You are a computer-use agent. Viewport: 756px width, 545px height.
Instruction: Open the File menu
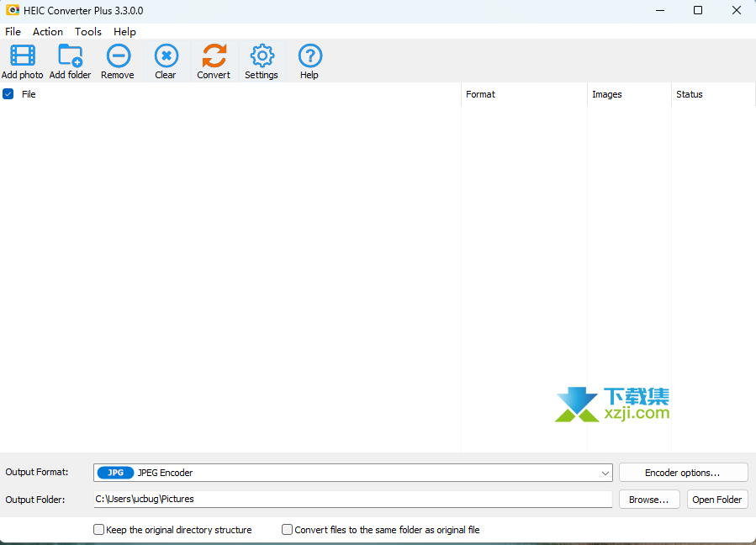(13, 32)
